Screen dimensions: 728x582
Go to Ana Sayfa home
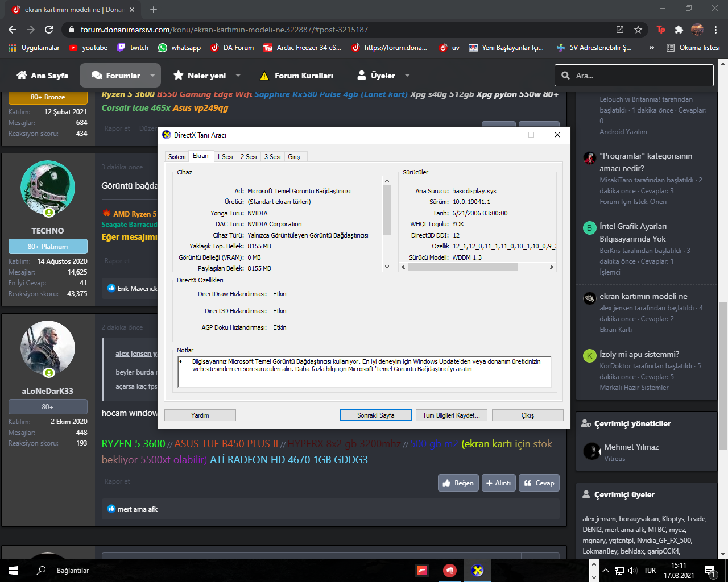click(x=43, y=76)
